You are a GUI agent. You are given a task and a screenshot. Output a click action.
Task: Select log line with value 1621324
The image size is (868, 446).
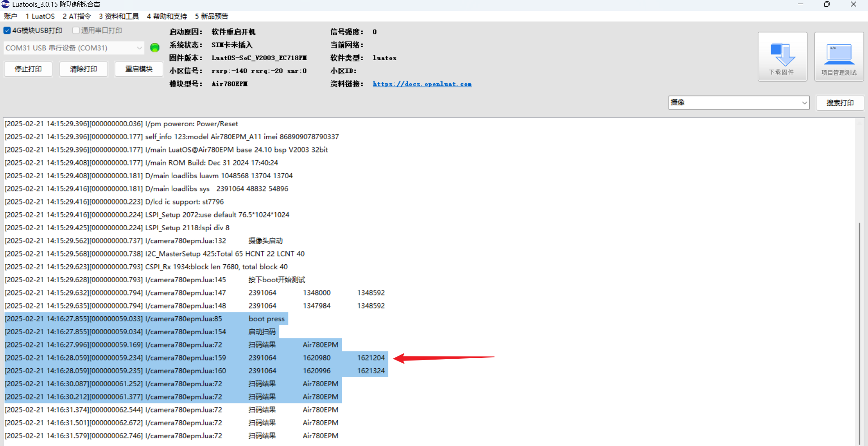click(196, 370)
